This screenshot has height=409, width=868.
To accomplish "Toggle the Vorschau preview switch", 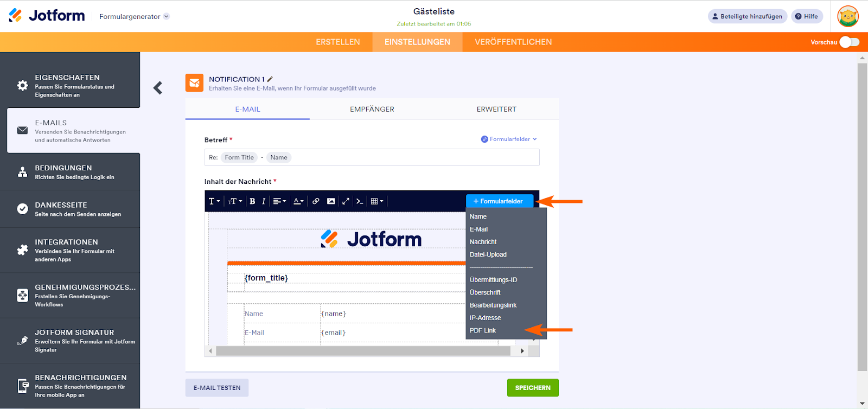I will 850,42.
